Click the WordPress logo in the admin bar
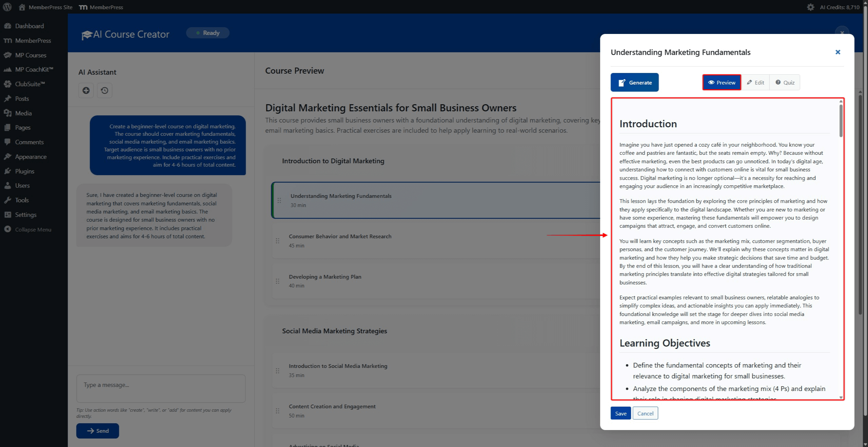This screenshot has width=868, height=447. (7, 7)
